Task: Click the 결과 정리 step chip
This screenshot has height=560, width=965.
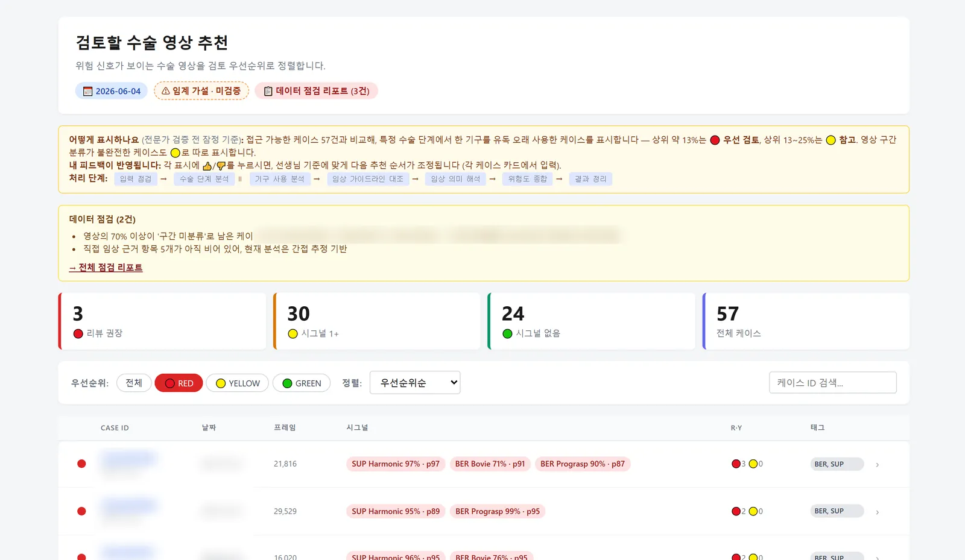Action: (590, 179)
